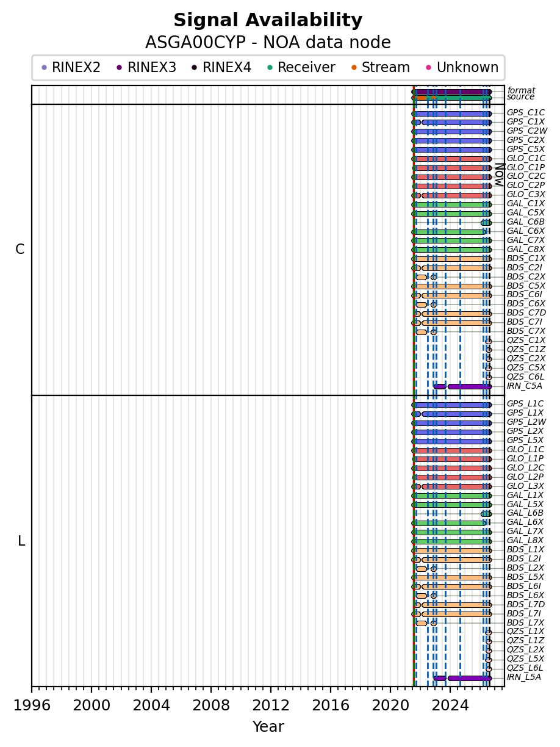Screen dimensions: 560x747
Task: Click the 2024 tick label on the Year axis
Action: [450, 706]
